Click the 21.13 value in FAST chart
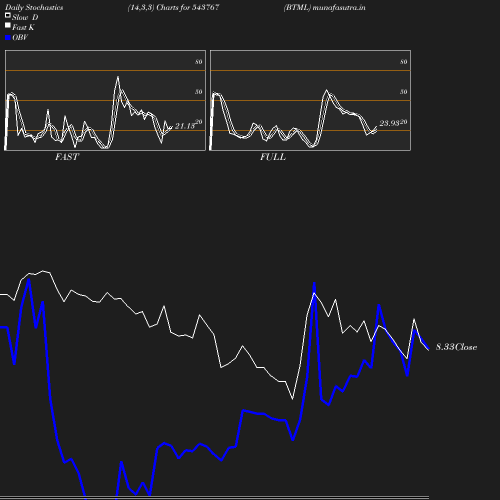 click(x=185, y=126)
